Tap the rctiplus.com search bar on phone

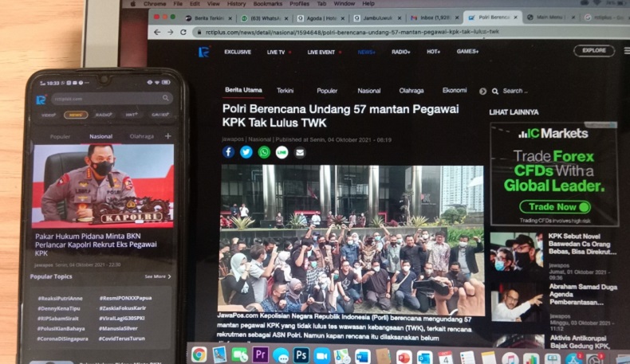click(111, 98)
